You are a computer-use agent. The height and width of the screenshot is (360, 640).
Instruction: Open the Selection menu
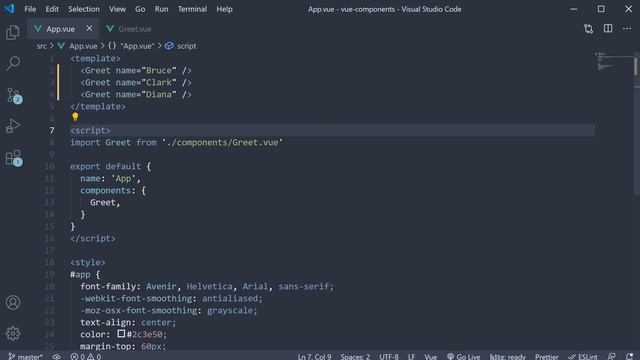pos(84,9)
